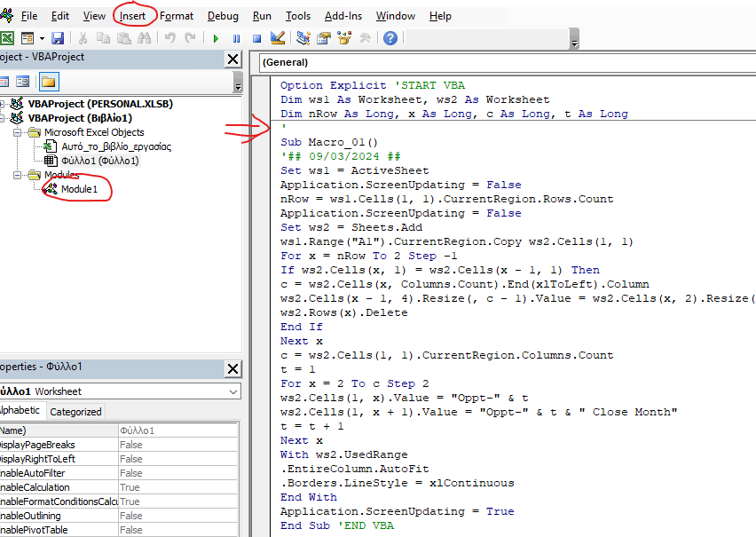Open the Edit menu

[60, 16]
